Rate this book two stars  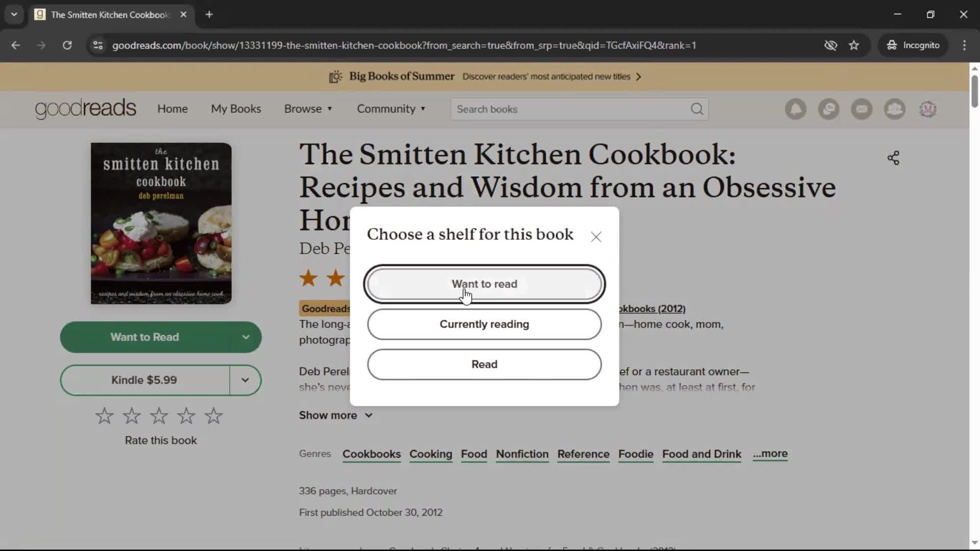coord(132,416)
